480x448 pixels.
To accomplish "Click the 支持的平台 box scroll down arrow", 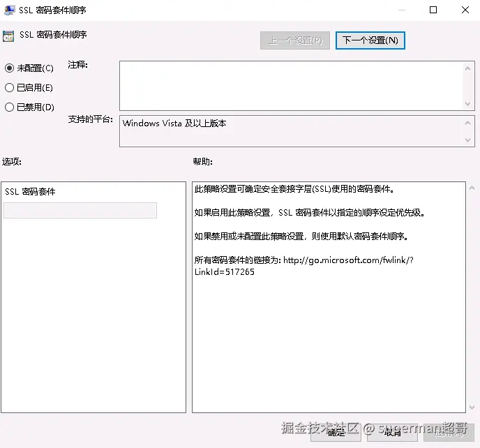I will [467, 140].
